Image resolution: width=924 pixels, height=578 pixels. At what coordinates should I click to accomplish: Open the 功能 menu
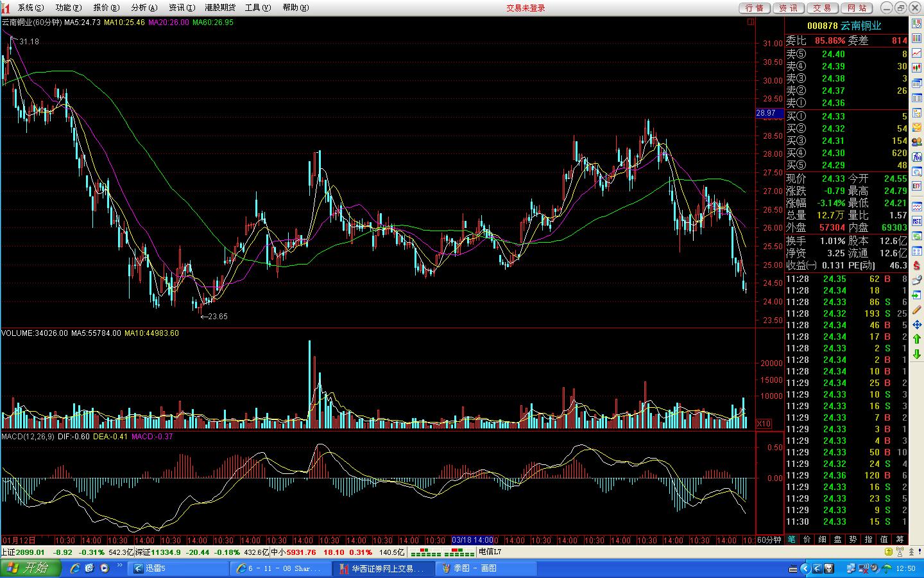click(x=68, y=8)
